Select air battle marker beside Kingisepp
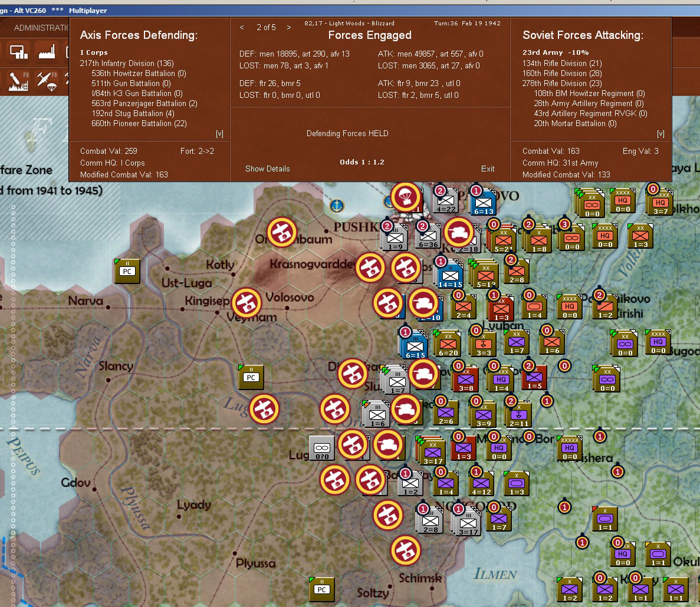This screenshot has height=607, width=700. [x=246, y=303]
